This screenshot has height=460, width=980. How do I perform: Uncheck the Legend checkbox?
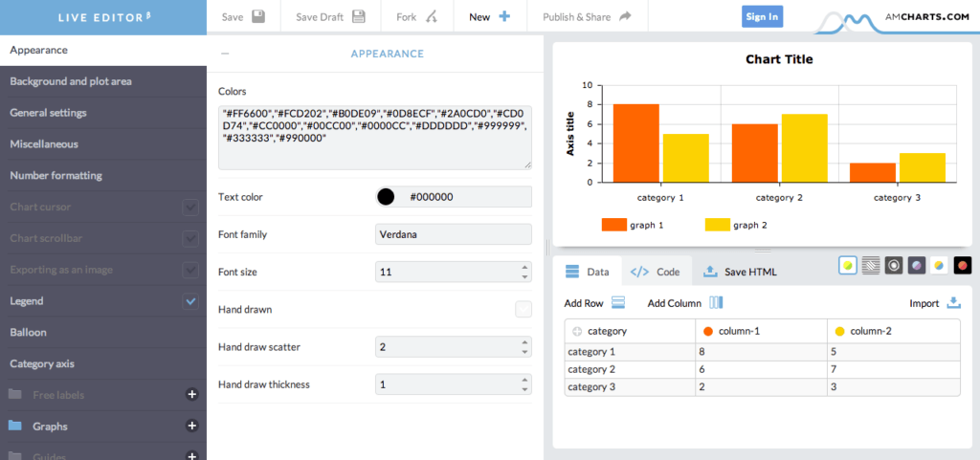[x=190, y=301]
